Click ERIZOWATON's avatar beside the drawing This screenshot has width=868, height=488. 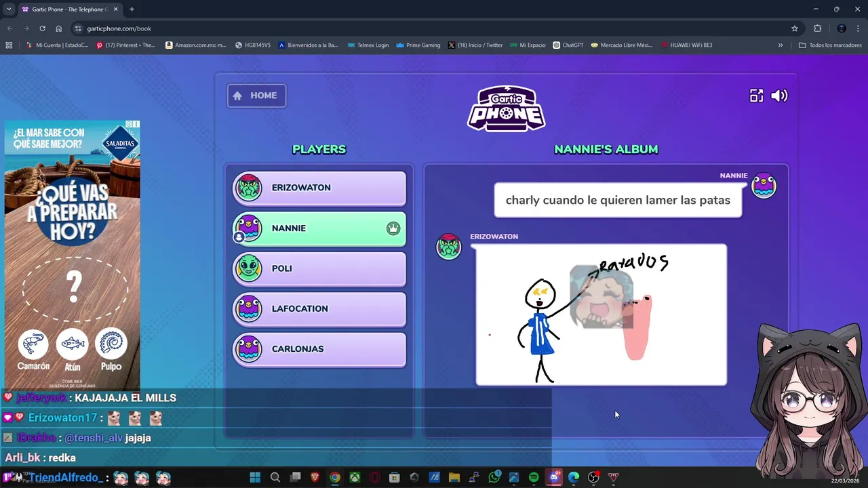coord(448,247)
